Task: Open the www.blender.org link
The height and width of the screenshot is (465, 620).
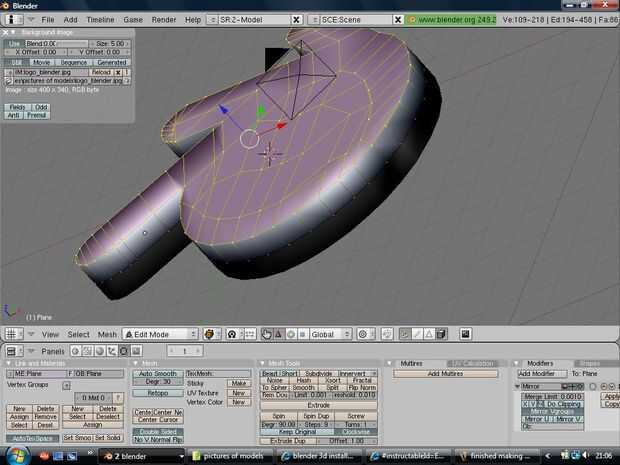Action: 452,19
